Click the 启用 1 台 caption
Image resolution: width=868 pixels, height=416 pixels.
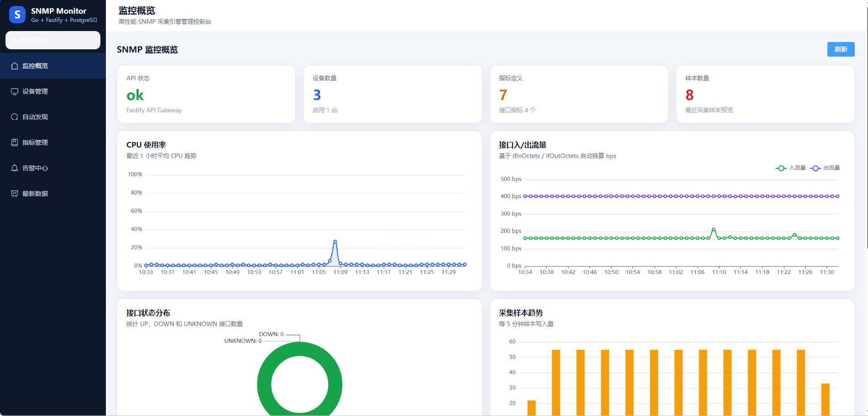(325, 110)
